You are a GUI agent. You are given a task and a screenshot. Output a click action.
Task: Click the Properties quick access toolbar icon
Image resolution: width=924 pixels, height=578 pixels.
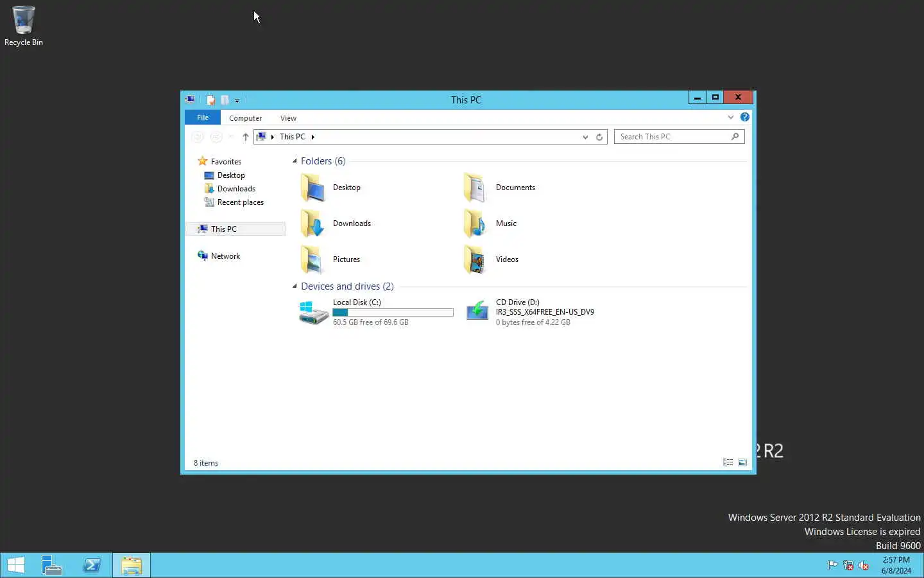210,100
